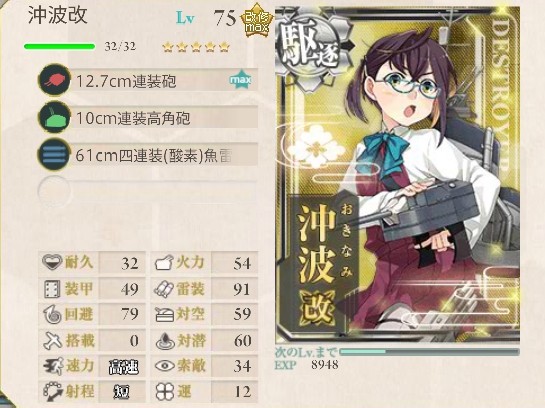Click the blue torpedo icon for 61cm四連装(酸素)魚雷
The height and width of the screenshot is (408, 545).
tap(54, 155)
